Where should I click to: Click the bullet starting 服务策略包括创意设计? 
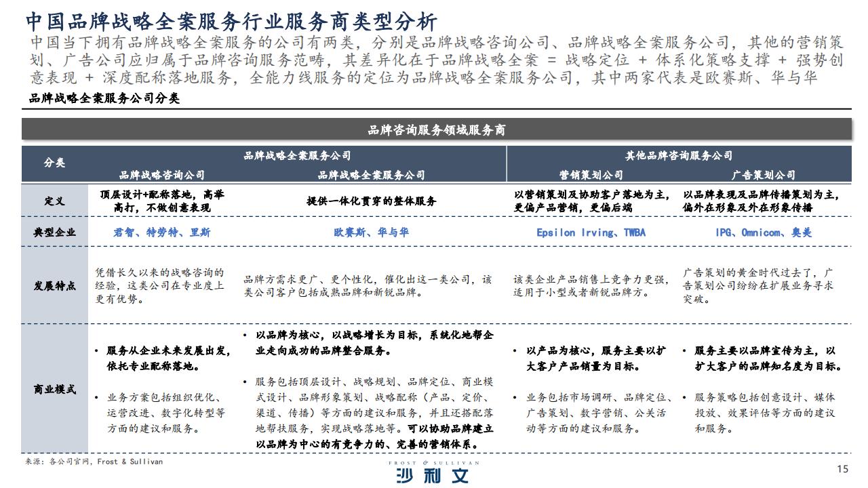(759, 413)
